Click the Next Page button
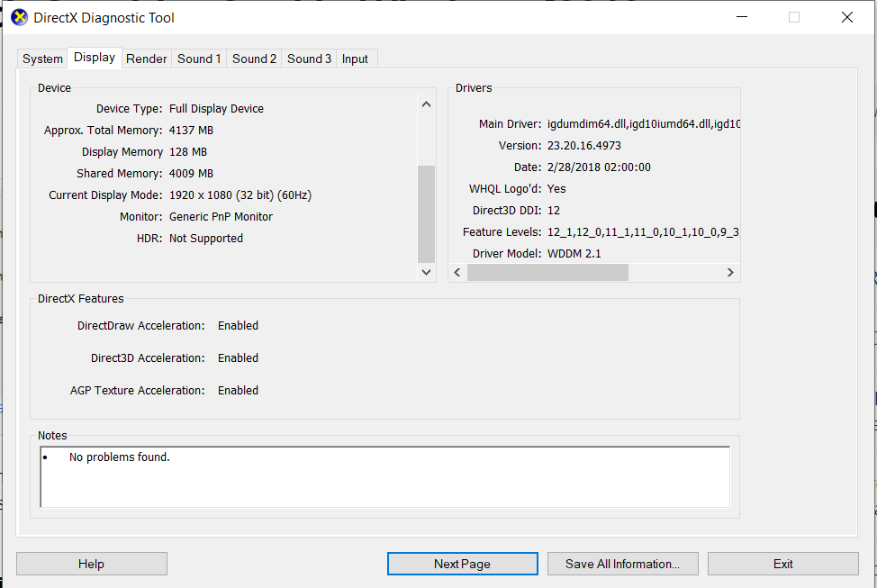The height and width of the screenshot is (588, 877). click(463, 564)
